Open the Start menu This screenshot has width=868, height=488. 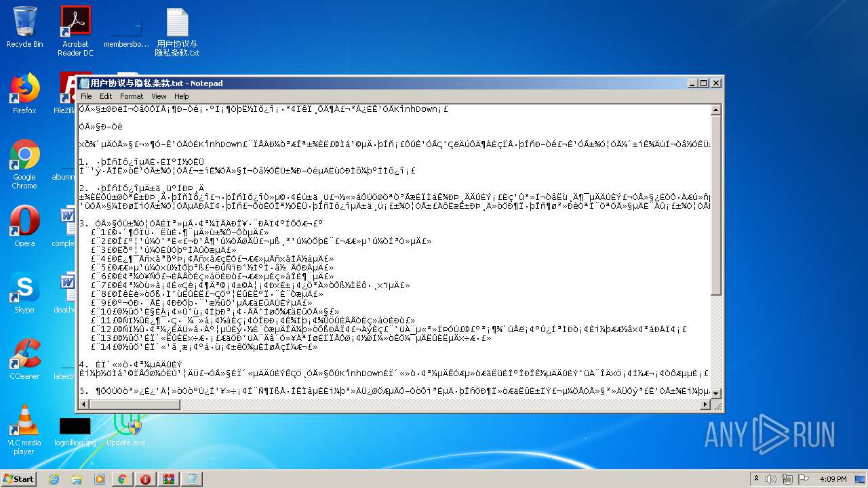19,479
